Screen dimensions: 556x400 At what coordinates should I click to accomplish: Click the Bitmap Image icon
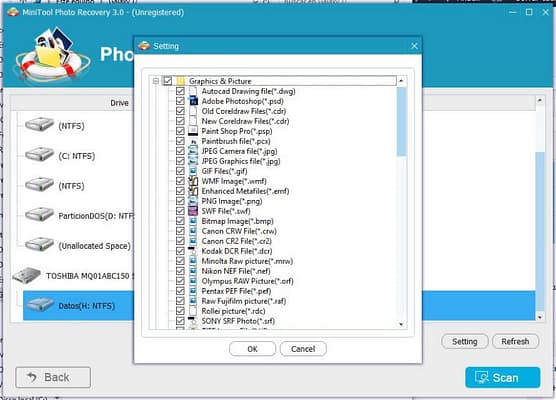tap(193, 221)
